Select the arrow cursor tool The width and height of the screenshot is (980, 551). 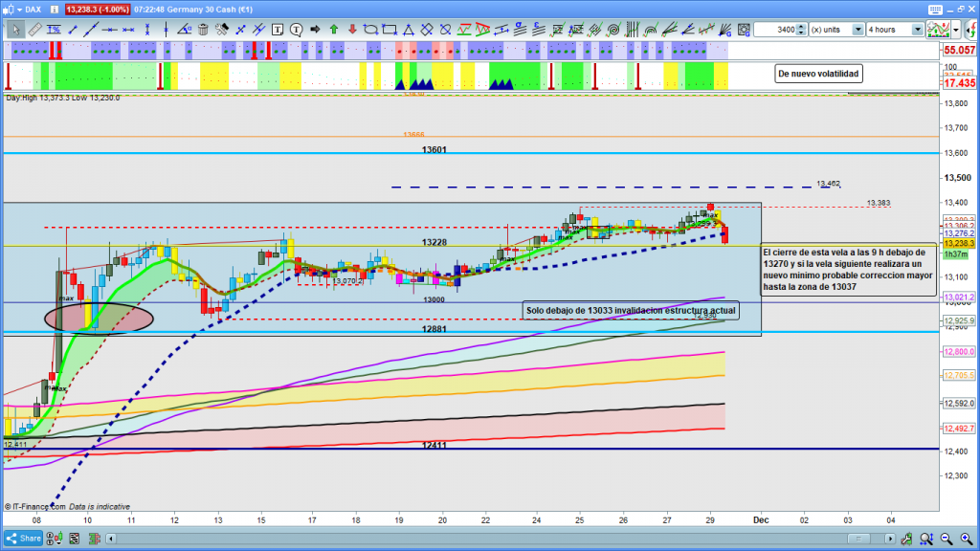pos(16,30)
